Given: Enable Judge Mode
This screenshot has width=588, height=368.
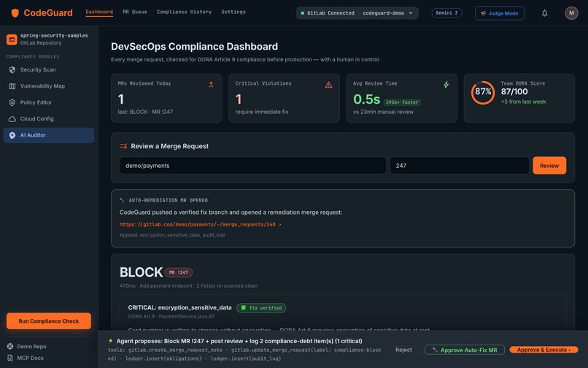Looking at the screenshot, I should (x=500, y=13).
